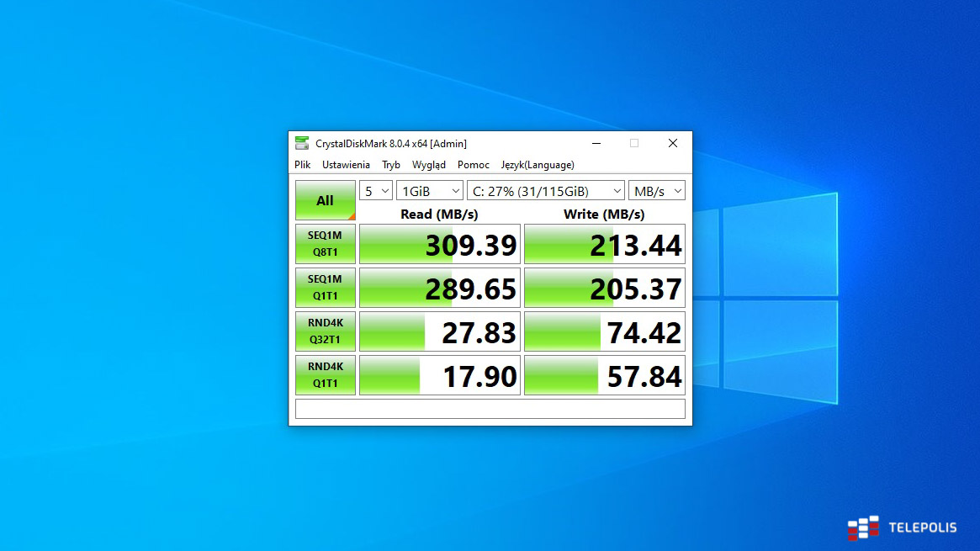
Task: Run the RND4K Q32T1 benchmark
Action: 325,331
